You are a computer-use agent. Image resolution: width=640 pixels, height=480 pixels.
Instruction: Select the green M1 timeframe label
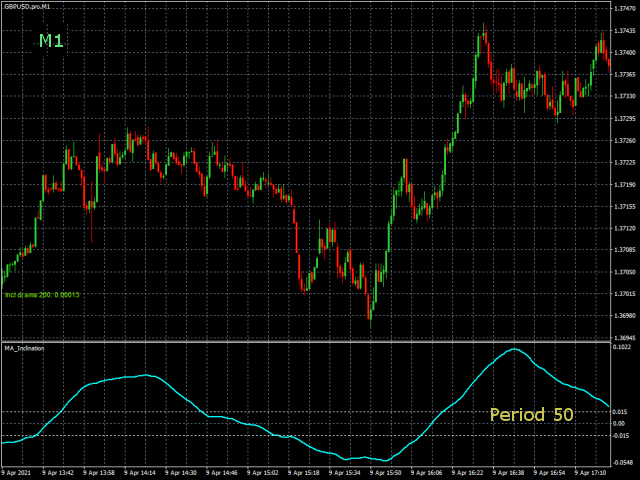51,41
